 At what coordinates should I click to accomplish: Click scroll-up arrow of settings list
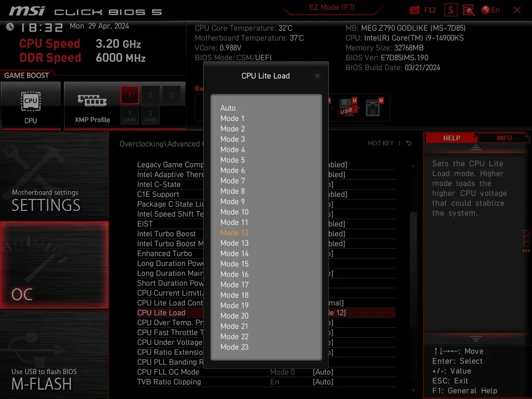(x=413, y=166)
